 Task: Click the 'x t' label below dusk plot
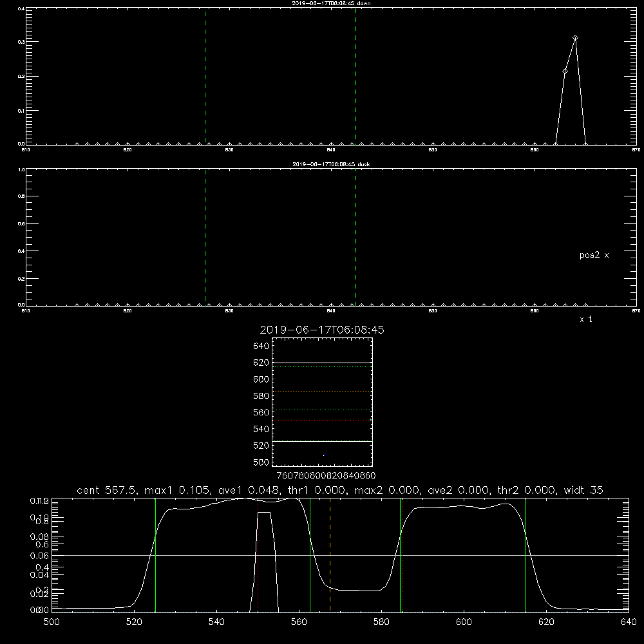click(585, 319)
